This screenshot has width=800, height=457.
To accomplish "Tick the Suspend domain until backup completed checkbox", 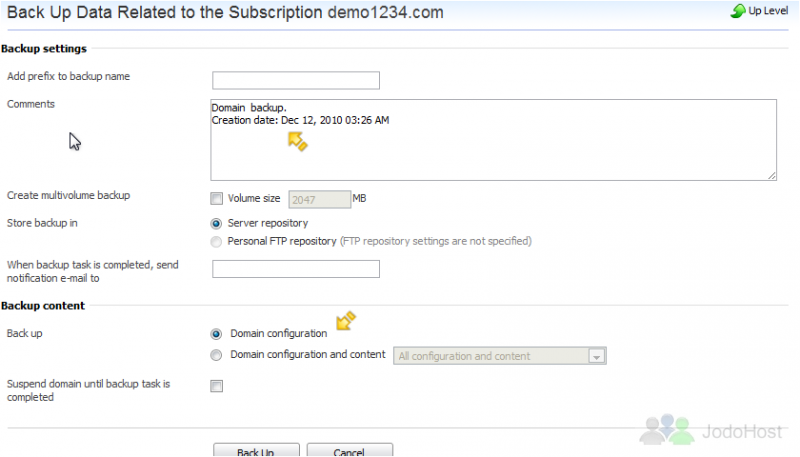I will point(217,386).
